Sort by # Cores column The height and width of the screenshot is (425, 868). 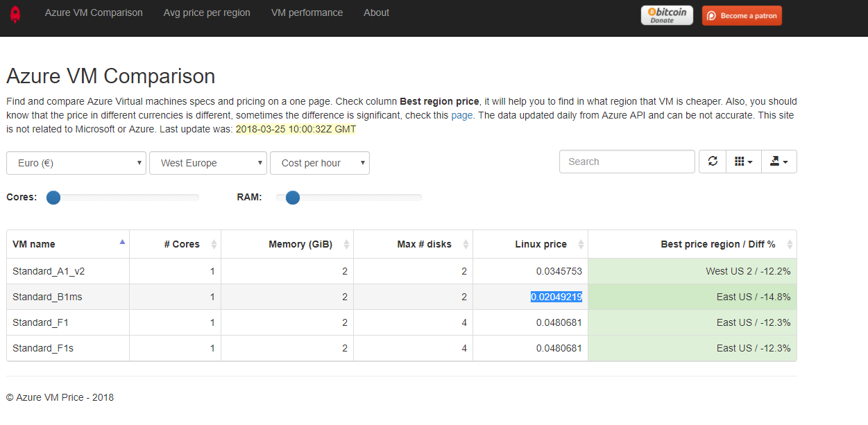click(176, 244)
